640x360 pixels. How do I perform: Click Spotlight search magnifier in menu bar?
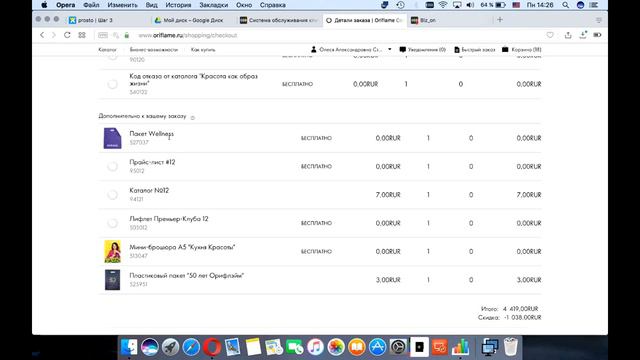coord(565,5)
